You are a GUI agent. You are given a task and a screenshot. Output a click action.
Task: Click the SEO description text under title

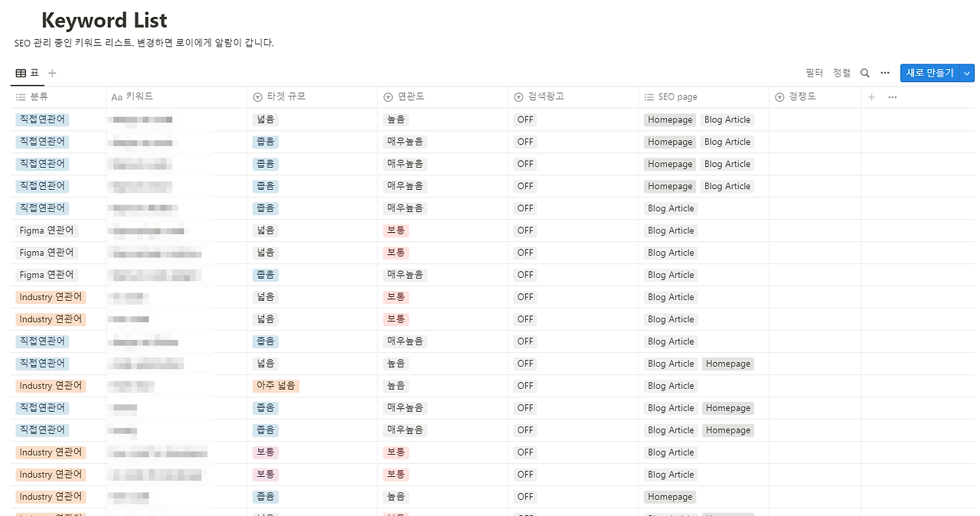click(144, 43)
